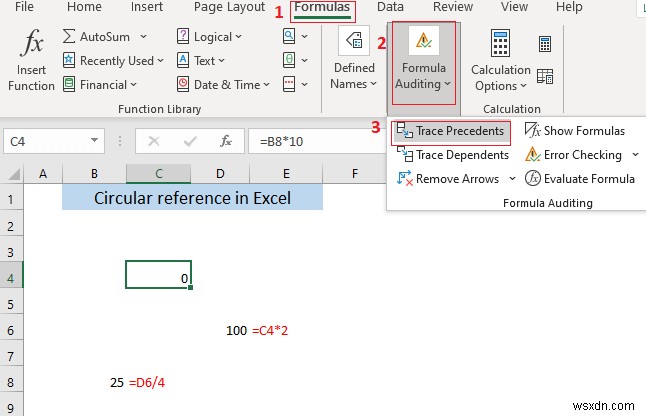Click the AutoSum sigma icon
The width and height of the screenshot is (646, 416).
pos(69,36)
